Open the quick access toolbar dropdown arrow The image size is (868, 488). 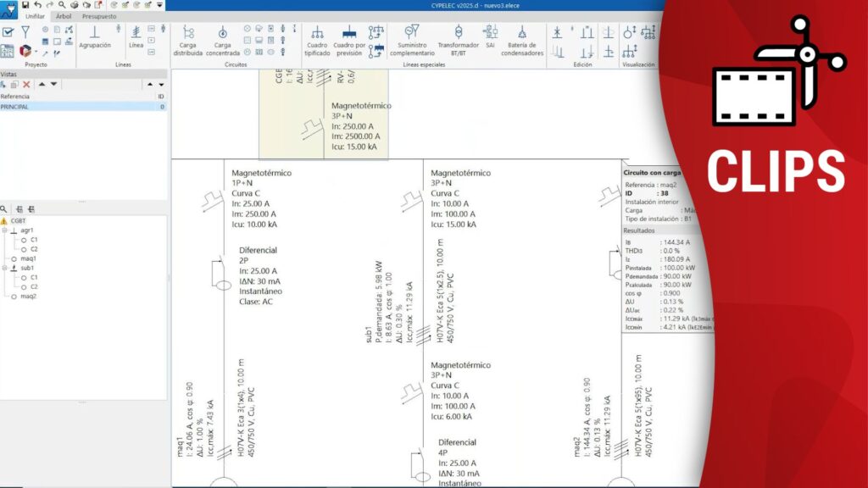(x=159, y=5)
